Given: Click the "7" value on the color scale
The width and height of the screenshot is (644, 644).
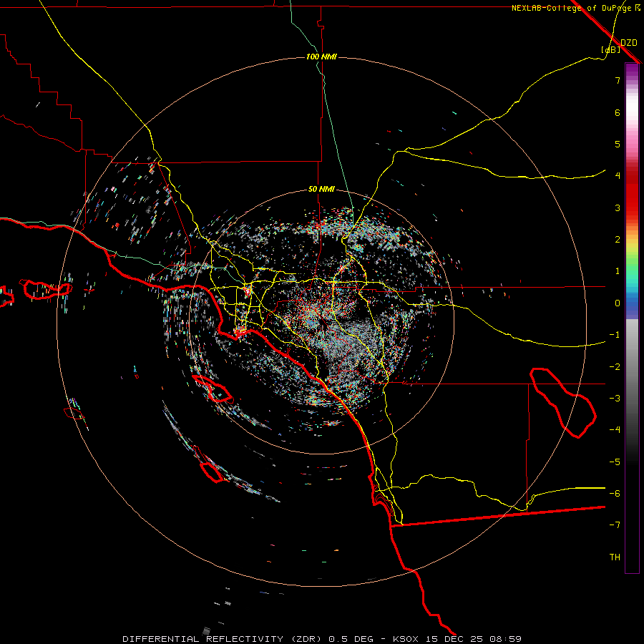Looking at the screenshot, I should [x=618, y=80].
